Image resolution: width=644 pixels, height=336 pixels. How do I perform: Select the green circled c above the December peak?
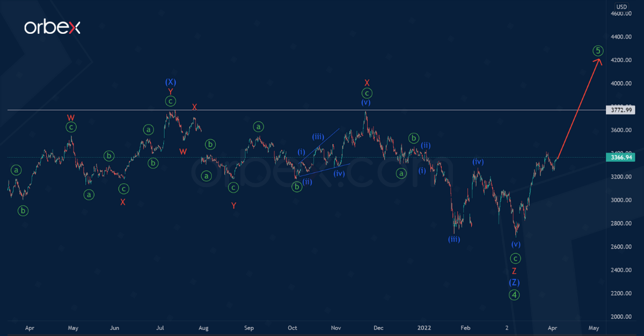pyautogui.click(x=367, y=93)
